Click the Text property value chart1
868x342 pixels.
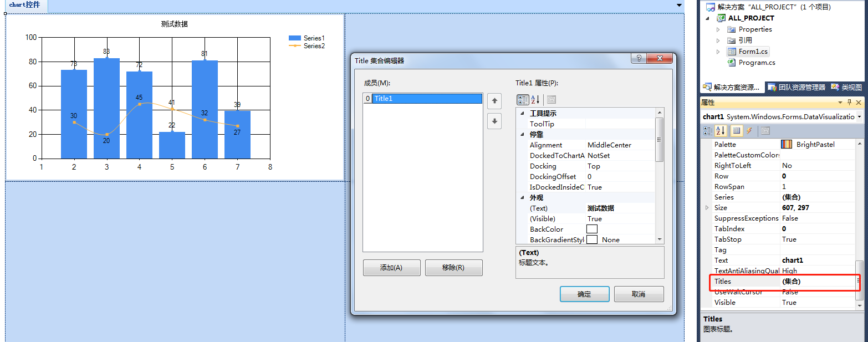(793, 260)
